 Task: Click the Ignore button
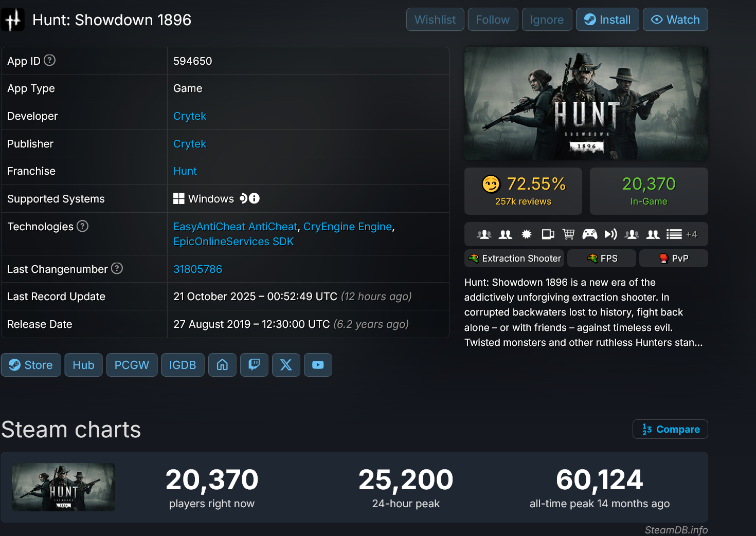tap(547, 20)
